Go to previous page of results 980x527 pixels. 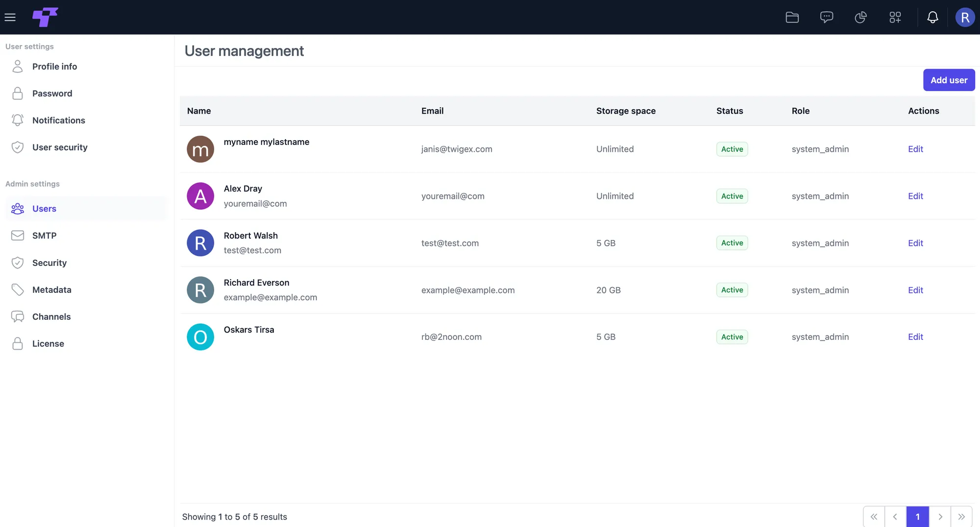(895, 517)
